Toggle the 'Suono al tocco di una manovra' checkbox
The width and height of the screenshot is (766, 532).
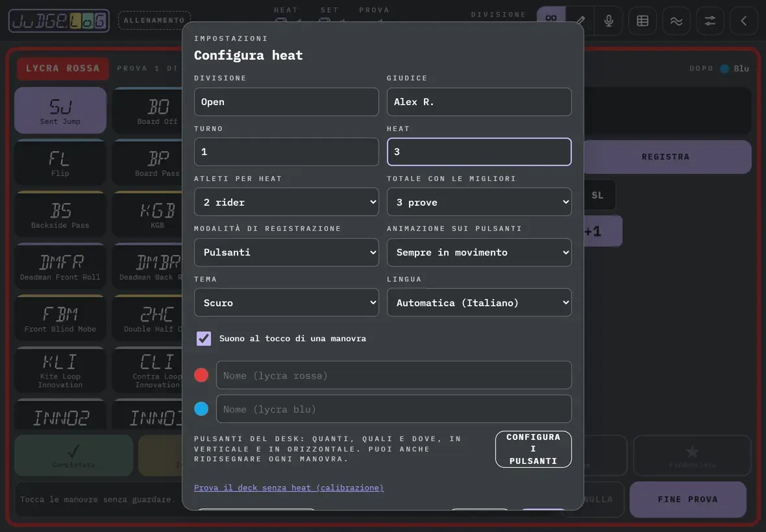point(204,338)
